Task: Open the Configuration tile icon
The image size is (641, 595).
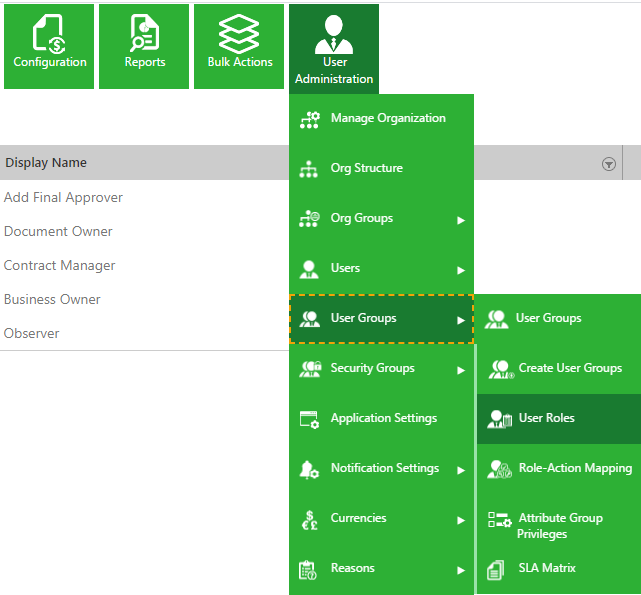Action: pyautogui.click(x=49, y=35)
